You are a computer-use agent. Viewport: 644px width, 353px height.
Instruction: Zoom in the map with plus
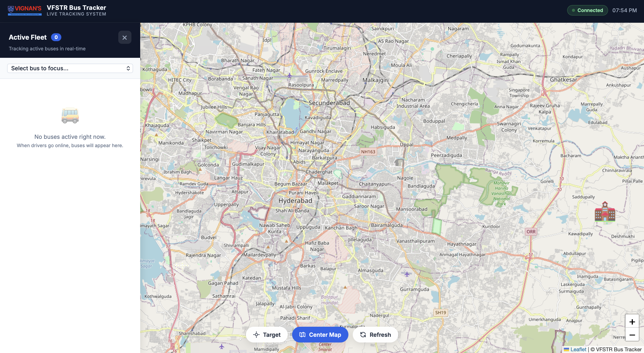pos(632,322)
